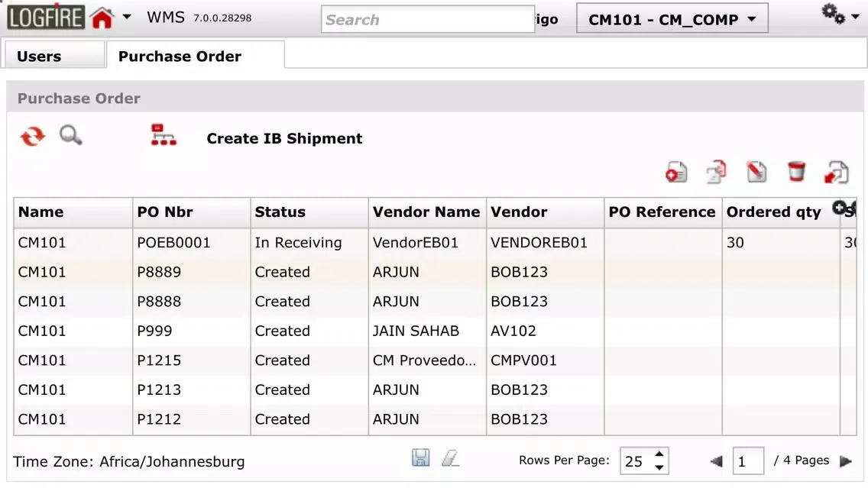Click the edit pencil document icon

(756, 173)
